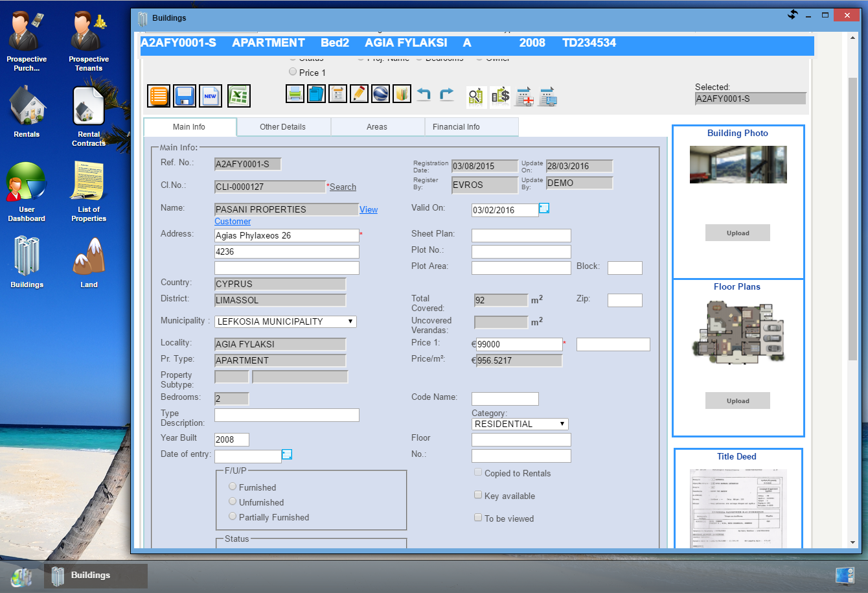Select the Unfurnished radio option
The image size is (868, 593).
[x=233, y=502]
